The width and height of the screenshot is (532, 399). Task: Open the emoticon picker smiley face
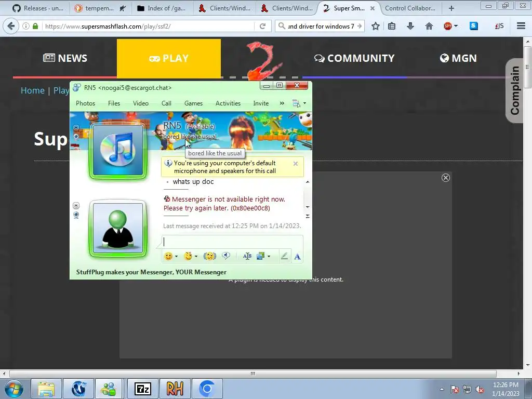[168, 256]
